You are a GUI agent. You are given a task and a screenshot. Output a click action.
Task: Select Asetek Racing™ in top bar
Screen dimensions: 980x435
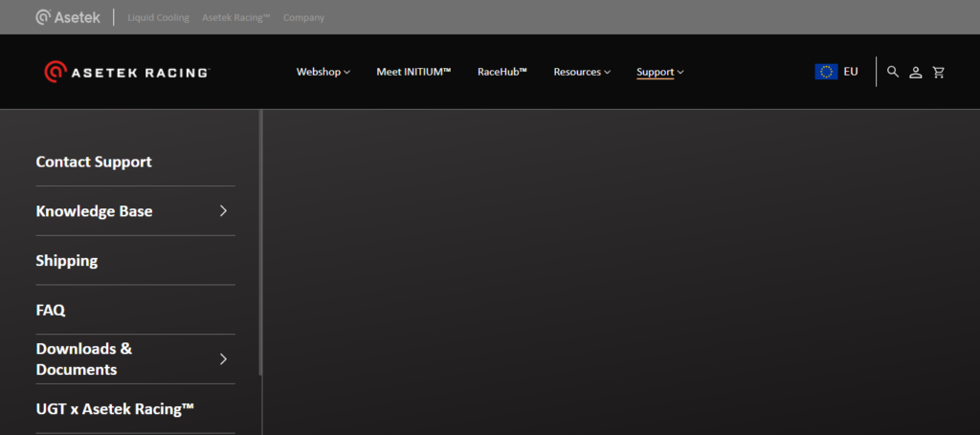click(236, 17)
